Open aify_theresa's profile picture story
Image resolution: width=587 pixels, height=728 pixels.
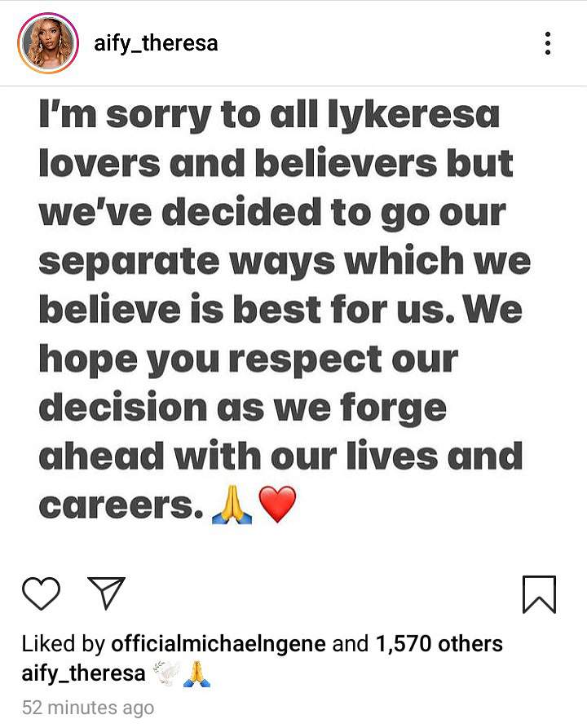(47, 42)
